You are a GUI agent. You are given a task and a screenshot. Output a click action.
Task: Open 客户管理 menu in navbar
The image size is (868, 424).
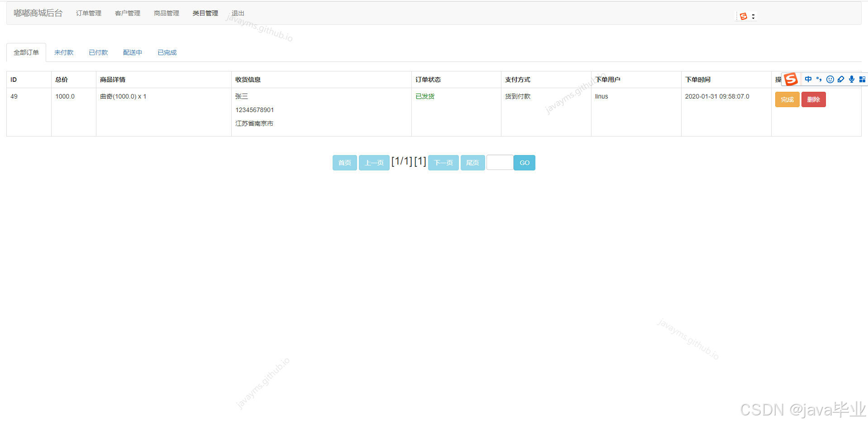pyautogui.click(x=128, y=13)
